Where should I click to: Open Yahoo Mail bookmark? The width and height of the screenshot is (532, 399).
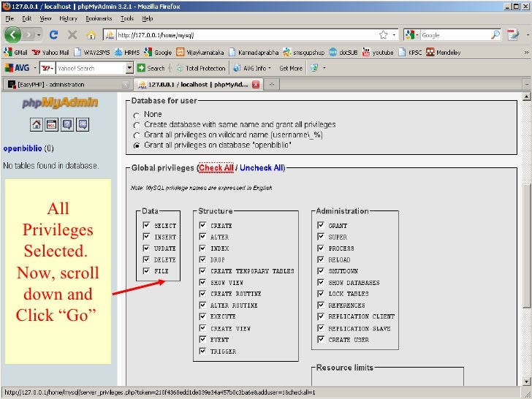[x=50, y=53]
